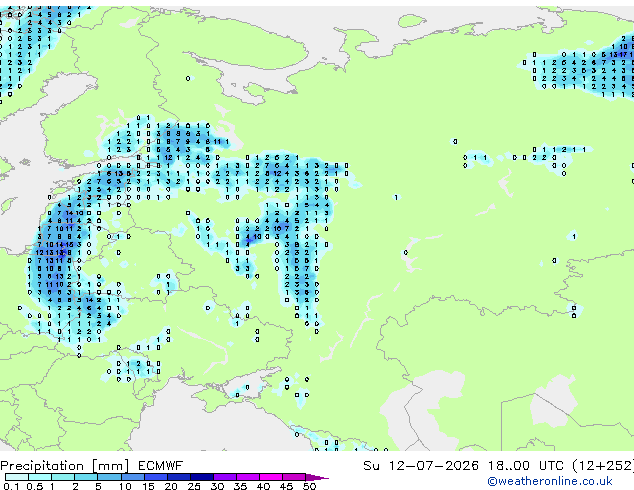The height and width of the screenshot is (490, 634).
Task: Click the '45' legend scale label
Action: [x=286, y=486]
